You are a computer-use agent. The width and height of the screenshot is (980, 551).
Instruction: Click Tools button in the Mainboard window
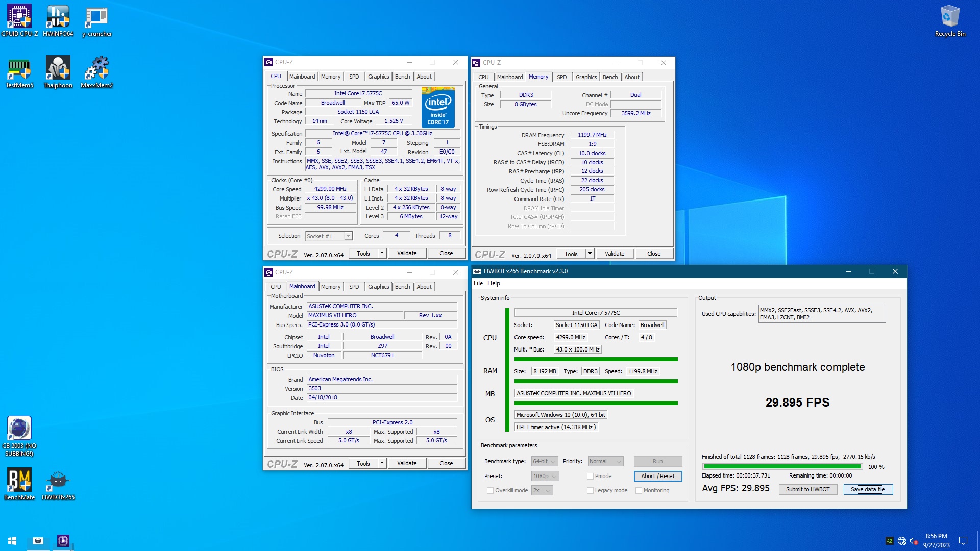pyautogui.click(x=363, y=463)
